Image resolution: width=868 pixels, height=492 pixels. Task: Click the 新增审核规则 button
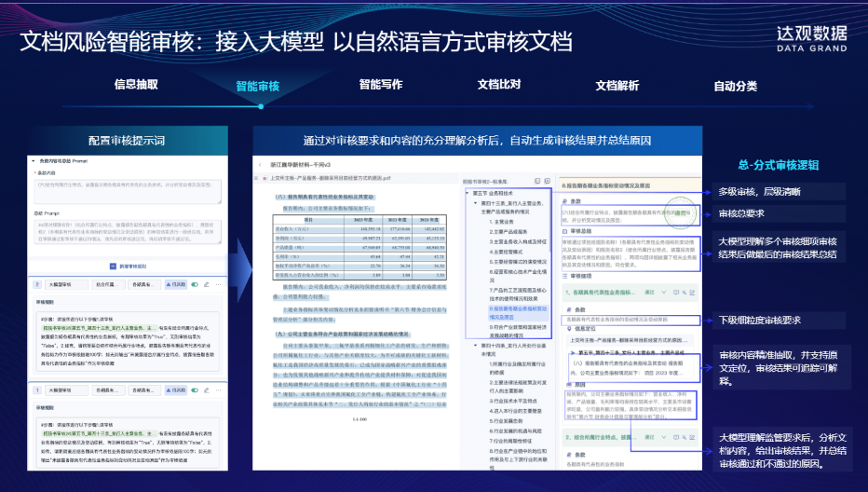pos(131,266)
